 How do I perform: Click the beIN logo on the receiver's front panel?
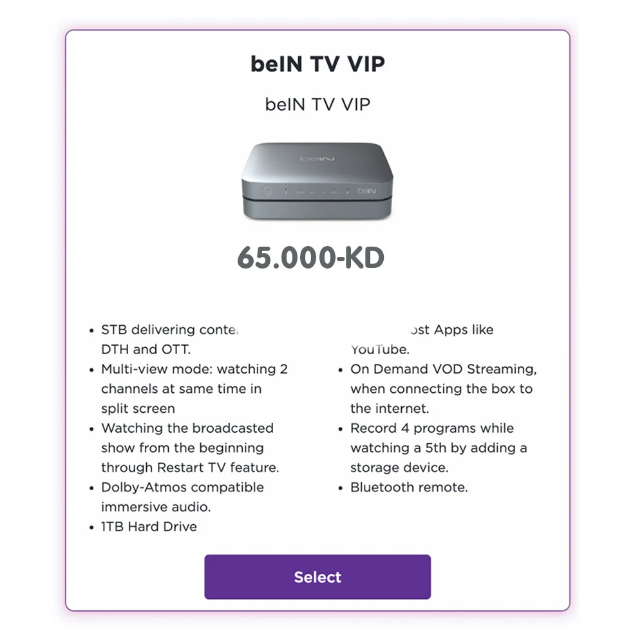[x=367, y=191]
